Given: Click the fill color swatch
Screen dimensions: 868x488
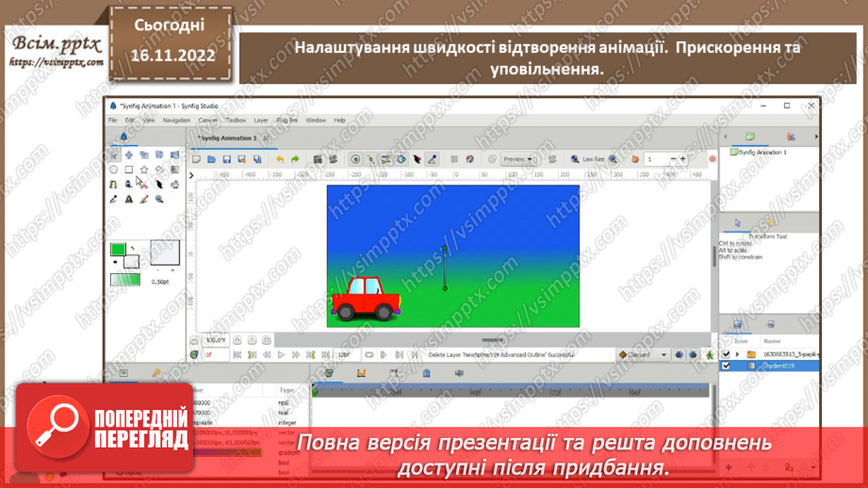Looking at the screenshot, I should click(131, 261).
